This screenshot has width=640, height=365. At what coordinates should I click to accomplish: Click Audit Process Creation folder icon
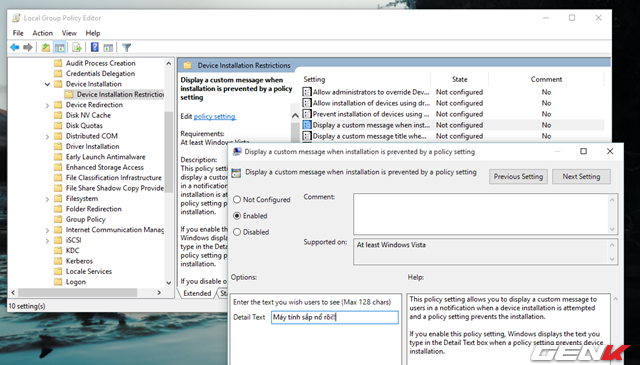(58, 63)
